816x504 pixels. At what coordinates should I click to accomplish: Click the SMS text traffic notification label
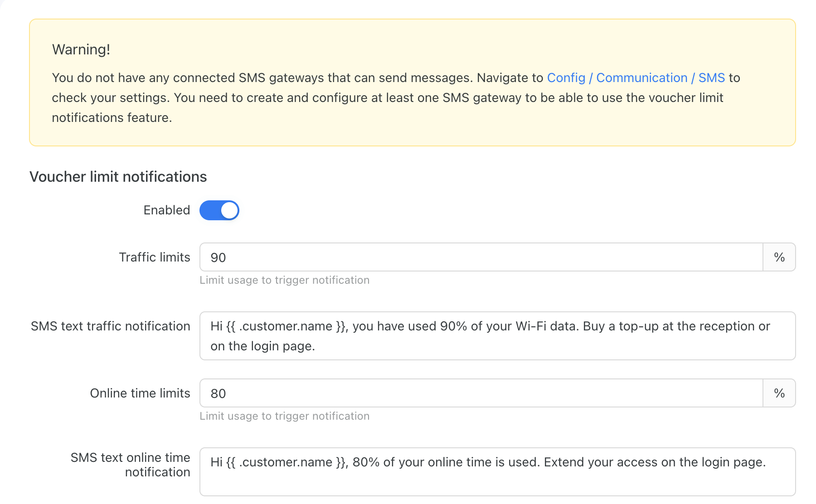111,326
